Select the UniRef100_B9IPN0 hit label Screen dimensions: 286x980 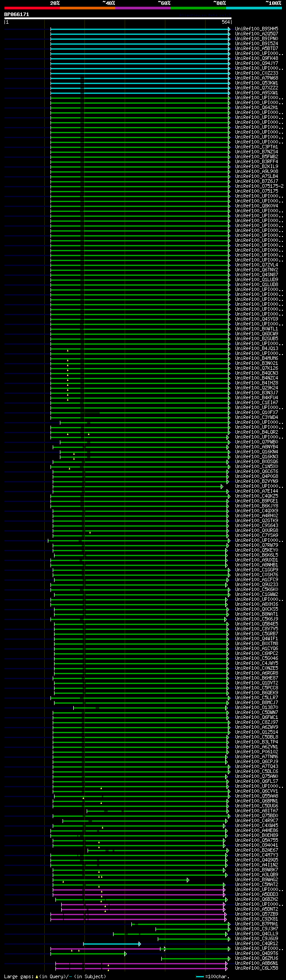[x=257, y=39]
